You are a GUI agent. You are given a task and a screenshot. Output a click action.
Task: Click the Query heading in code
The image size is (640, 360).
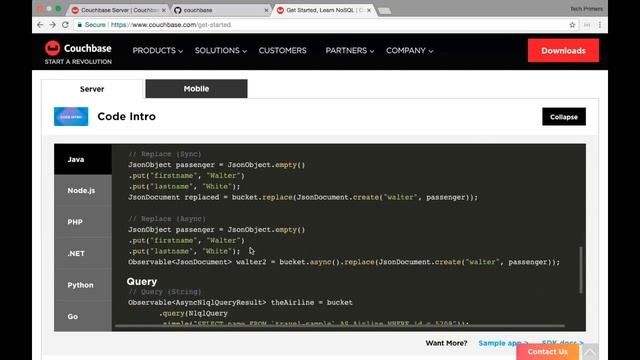(x=142, y=281)
